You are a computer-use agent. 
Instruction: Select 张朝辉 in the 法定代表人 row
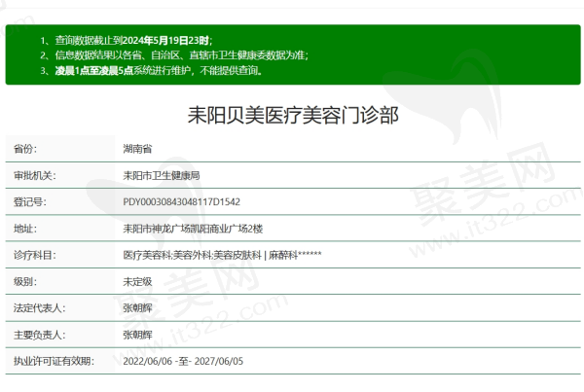(137, 308)
